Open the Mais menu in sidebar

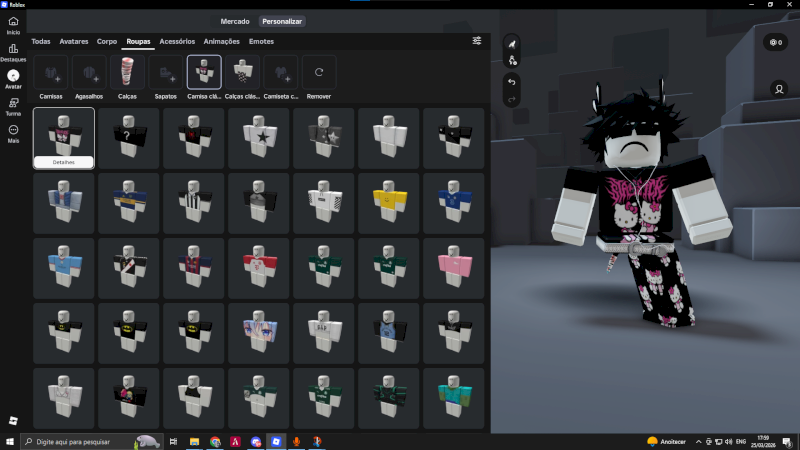point(13,134)
